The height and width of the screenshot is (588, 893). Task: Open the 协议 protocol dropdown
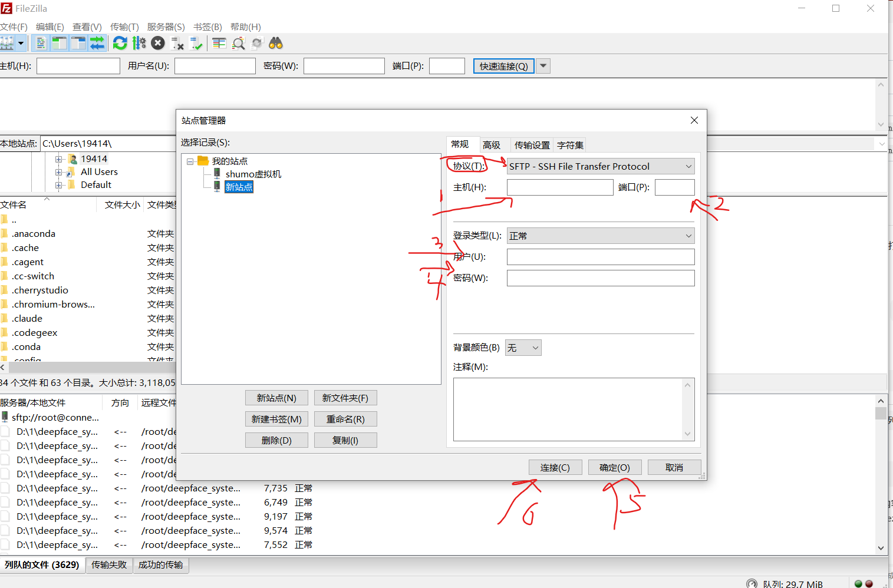(601, 166)
